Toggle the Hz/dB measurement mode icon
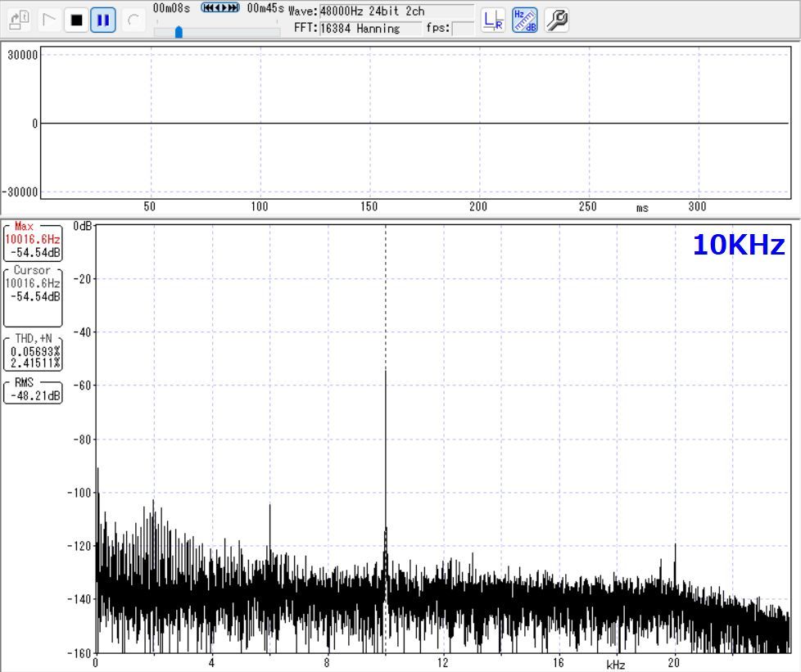The height and width of the screenshot is (672, 801). pos(524,20)
